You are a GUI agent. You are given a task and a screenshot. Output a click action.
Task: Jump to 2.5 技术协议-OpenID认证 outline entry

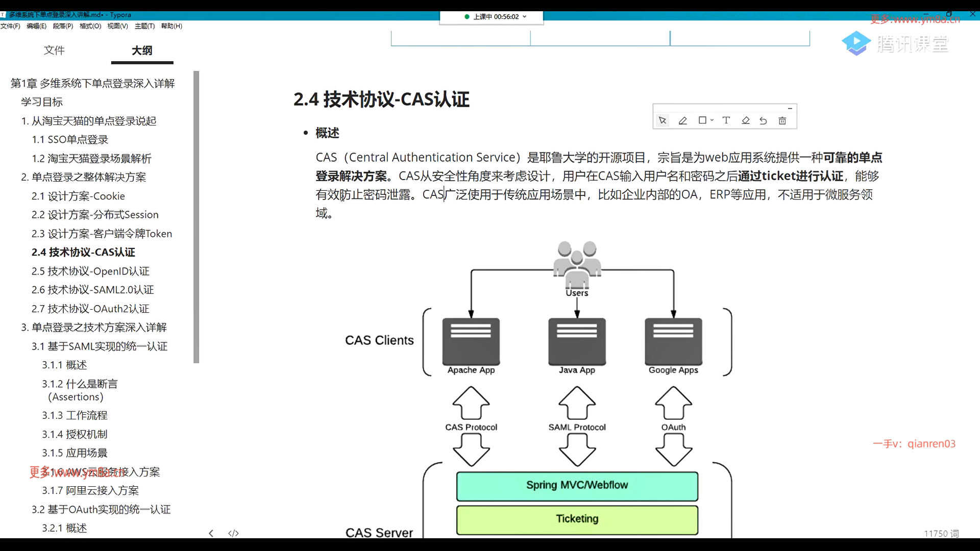(90, 271)
